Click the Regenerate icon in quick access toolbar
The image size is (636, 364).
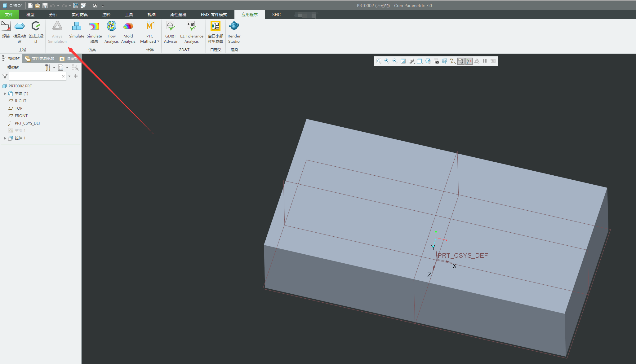(76, 6)
